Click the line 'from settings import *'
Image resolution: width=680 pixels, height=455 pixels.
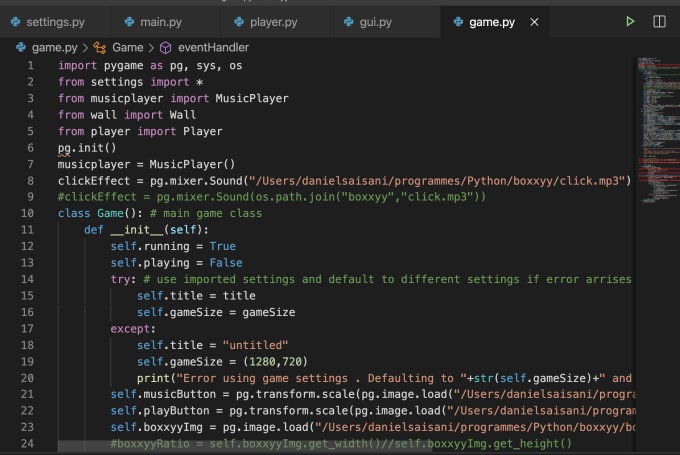[131, 82]
